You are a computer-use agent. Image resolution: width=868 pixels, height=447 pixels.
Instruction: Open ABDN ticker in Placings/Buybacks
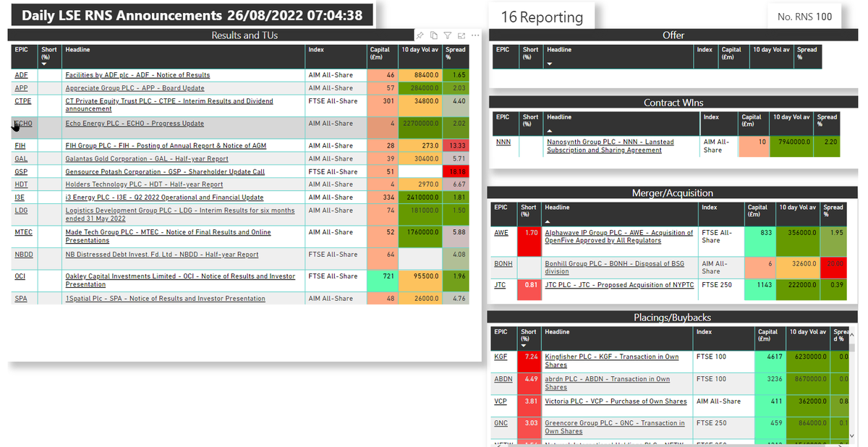[x=503, y=379]
